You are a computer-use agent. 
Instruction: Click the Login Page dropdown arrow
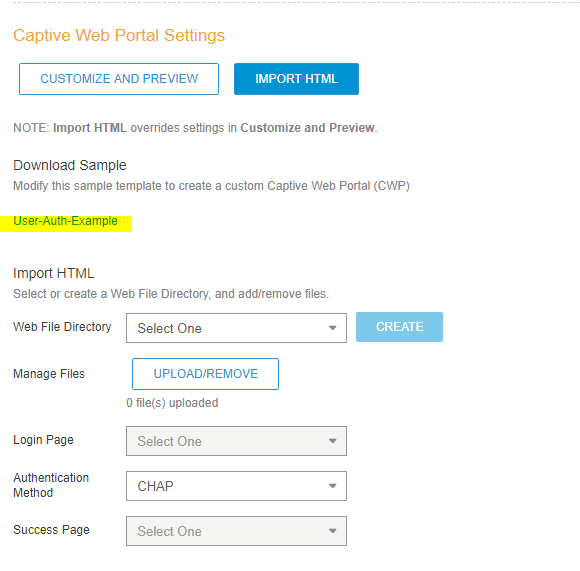333,441
